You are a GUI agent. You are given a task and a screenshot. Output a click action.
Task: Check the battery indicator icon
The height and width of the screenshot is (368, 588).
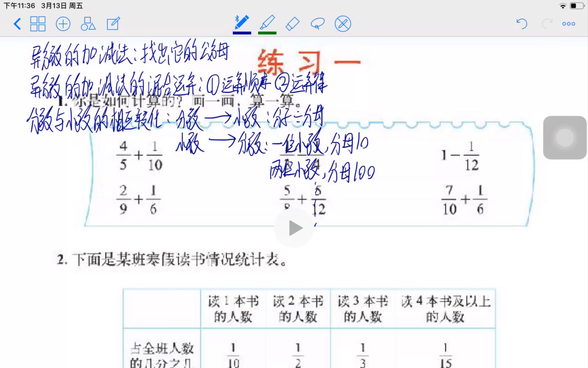pos(577,6)
